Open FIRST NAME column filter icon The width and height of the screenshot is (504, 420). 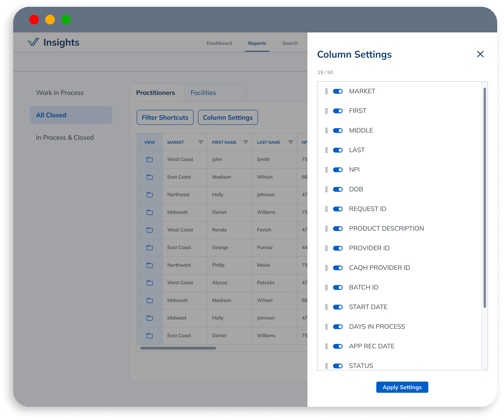pyautogui.click(x=246, y=142)
